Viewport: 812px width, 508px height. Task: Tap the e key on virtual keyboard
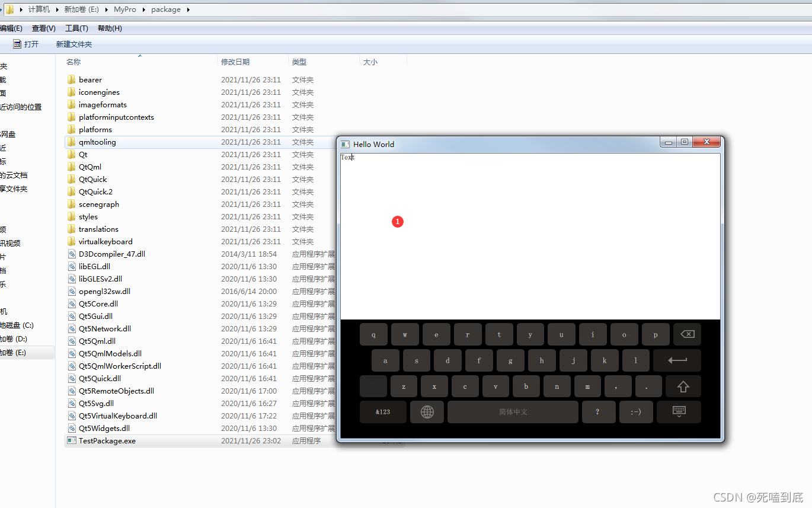(436, 334)
